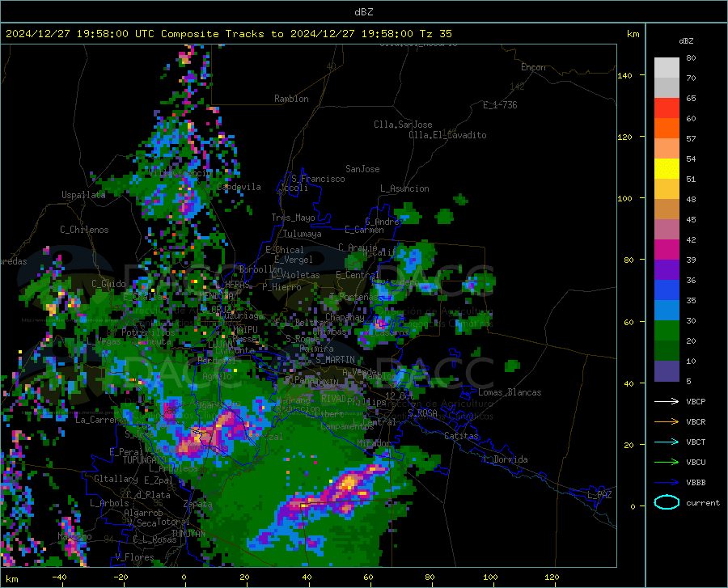Screen dimensions: 728x588
Task: Pick the bright green swatch below 30
Action: pos(667,331)
